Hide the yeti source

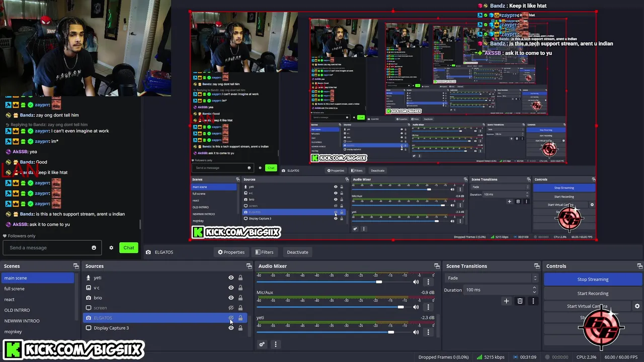point(231,278)
